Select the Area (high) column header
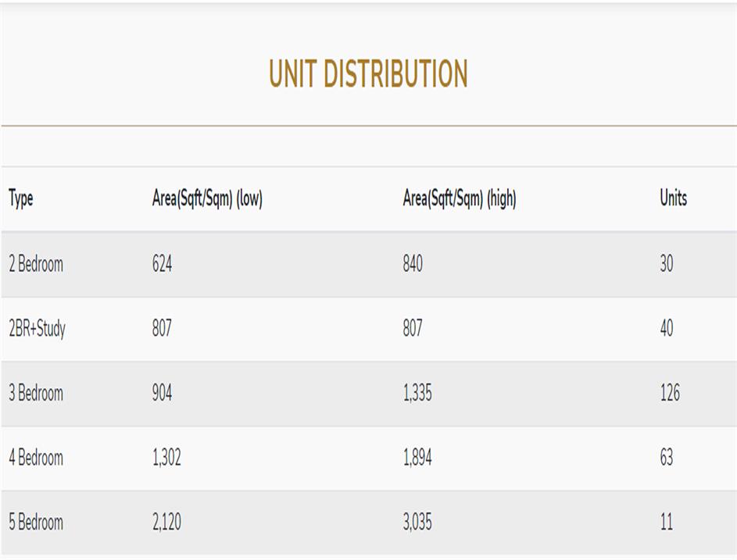 (x=460, y=198)
